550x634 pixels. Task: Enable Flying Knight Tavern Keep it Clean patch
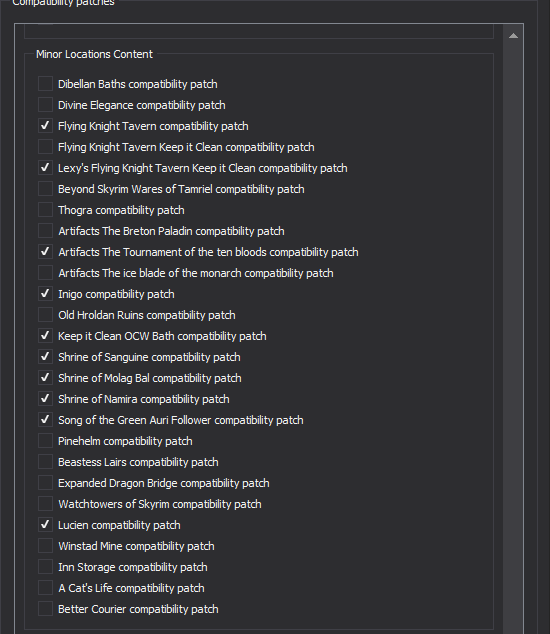[45, 147]
